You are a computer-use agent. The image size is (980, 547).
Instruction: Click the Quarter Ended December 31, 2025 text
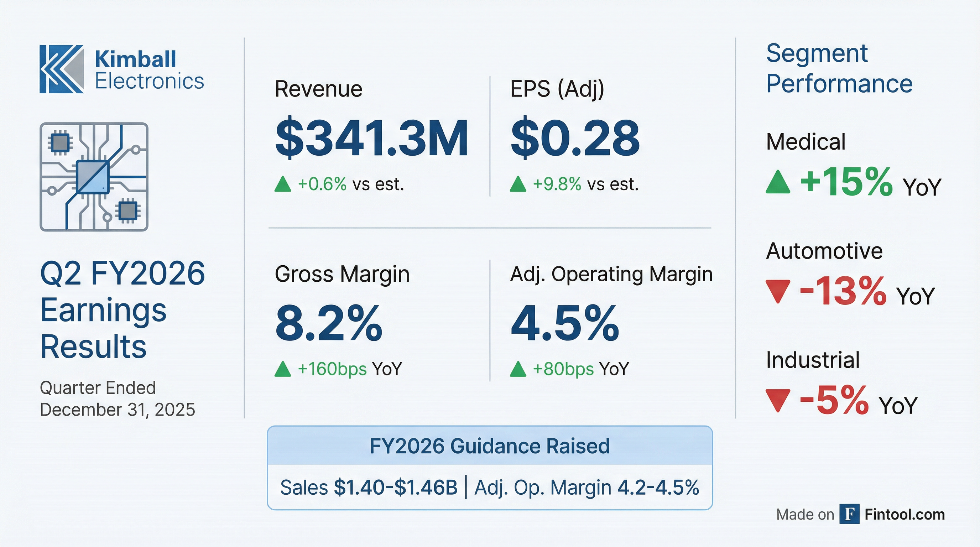(117, 398)
